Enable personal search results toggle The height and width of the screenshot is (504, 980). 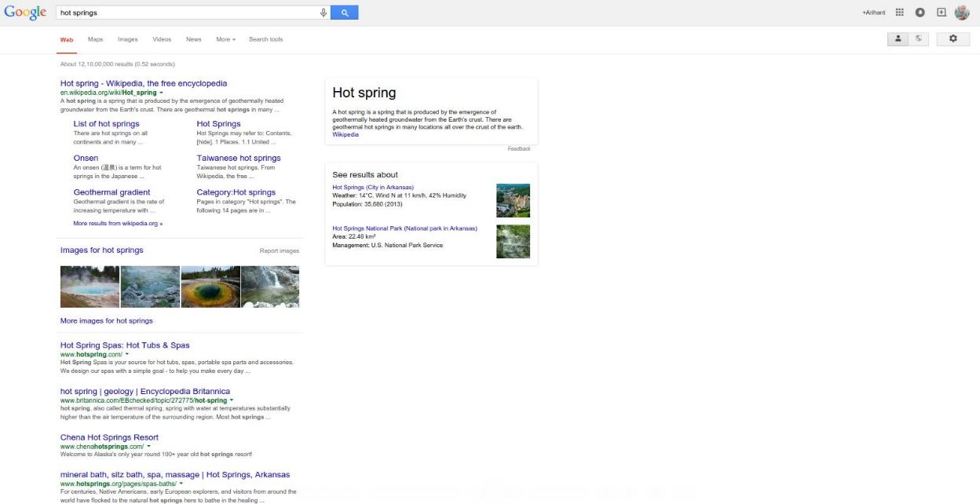tap(898, 38)
